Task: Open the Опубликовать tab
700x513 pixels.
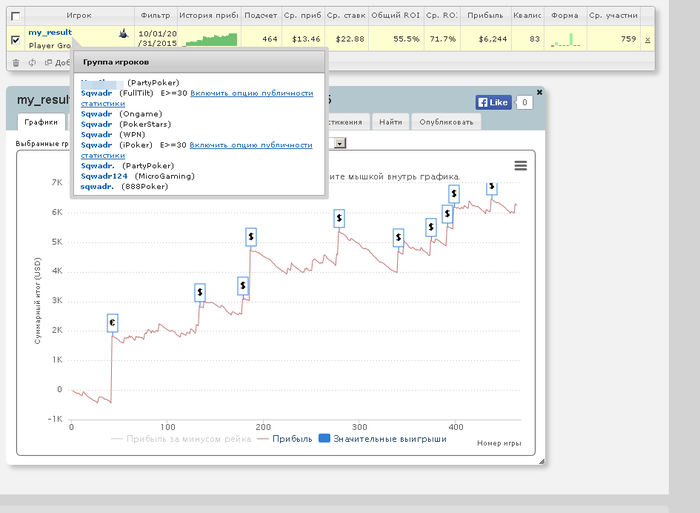Action: (446, 122)
